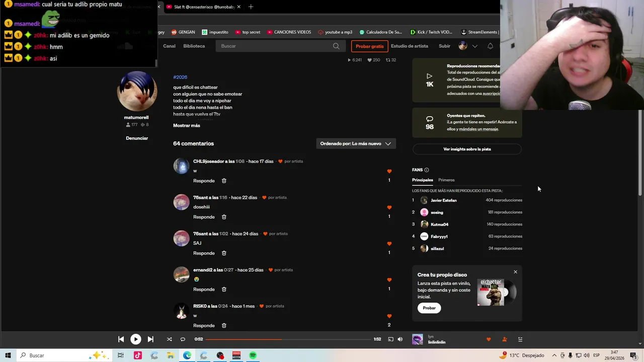
Task: Open the user avatar in the header
Action: click(x=463, y=46)
